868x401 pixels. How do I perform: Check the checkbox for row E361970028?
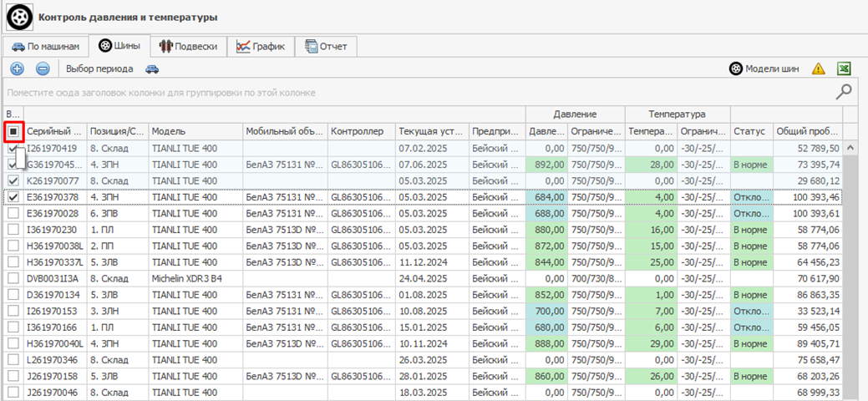(x=13, y=213)
